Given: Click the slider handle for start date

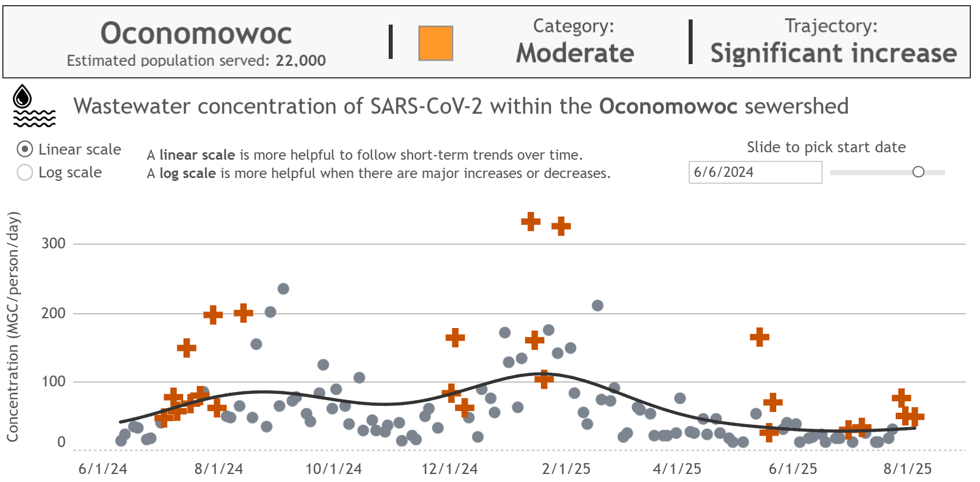Looking at the screenshot, I should pos(918,171).
